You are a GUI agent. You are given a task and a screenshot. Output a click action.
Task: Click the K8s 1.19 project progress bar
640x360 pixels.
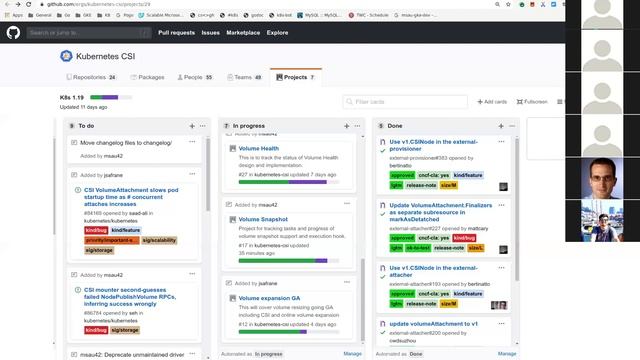111,97
